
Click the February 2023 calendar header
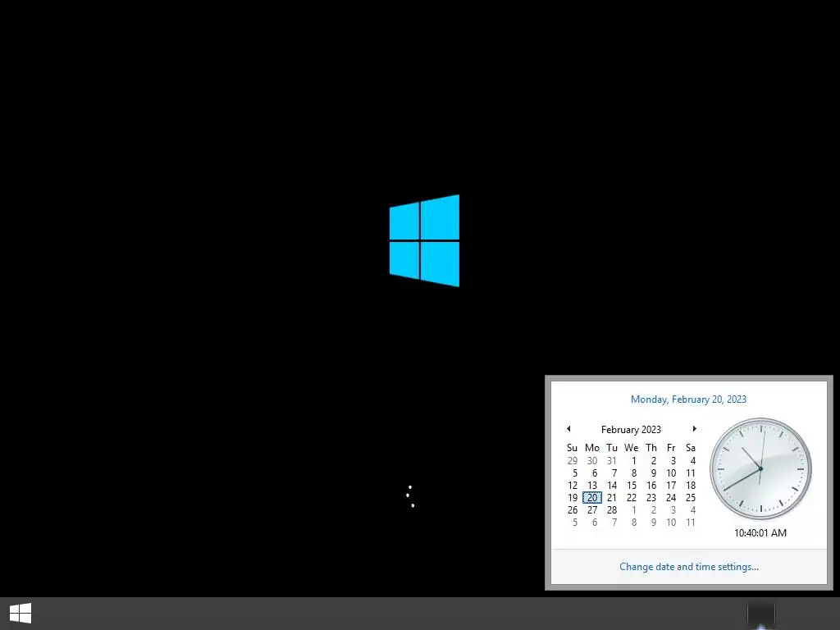631,430
